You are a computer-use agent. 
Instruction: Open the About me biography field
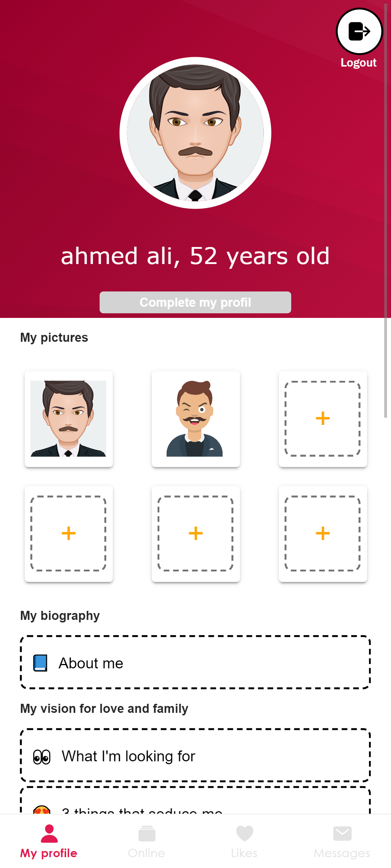coord(195,663)
